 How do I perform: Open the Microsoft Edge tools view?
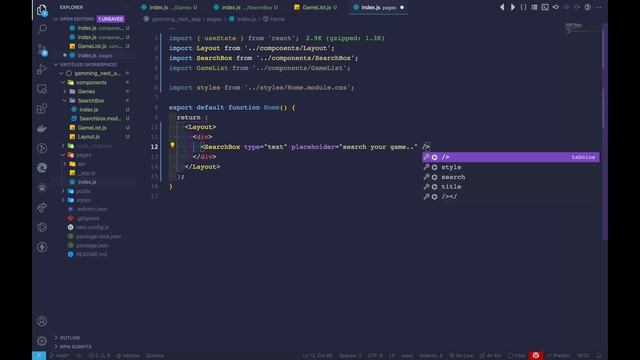pos(42,168)
